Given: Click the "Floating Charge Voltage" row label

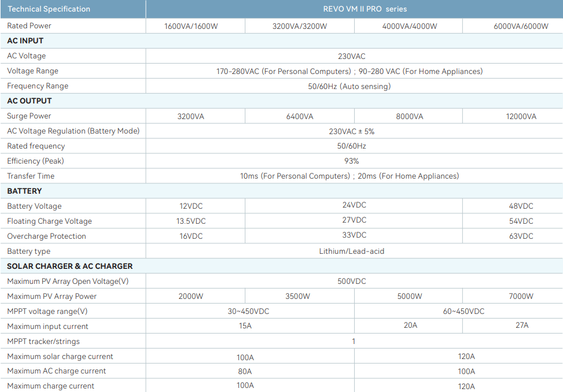Looking at the screenshot, I should click(x=50, y=221).
